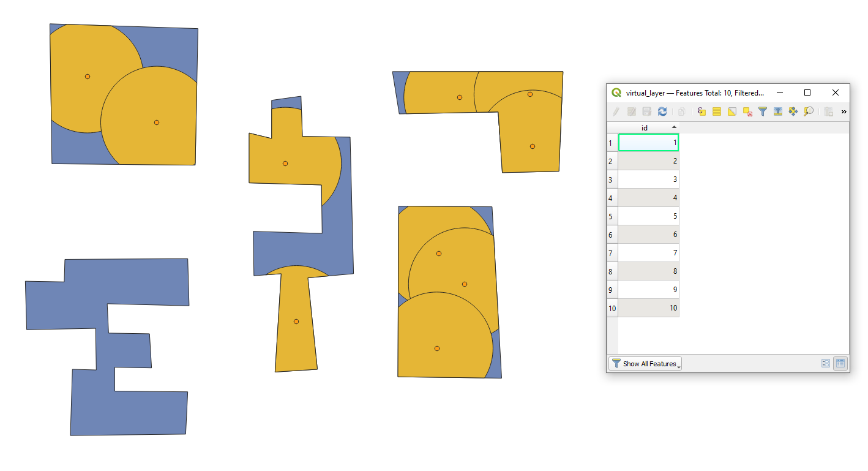Select row header number 2
868x471 pixels.
(x=612, y=161)
